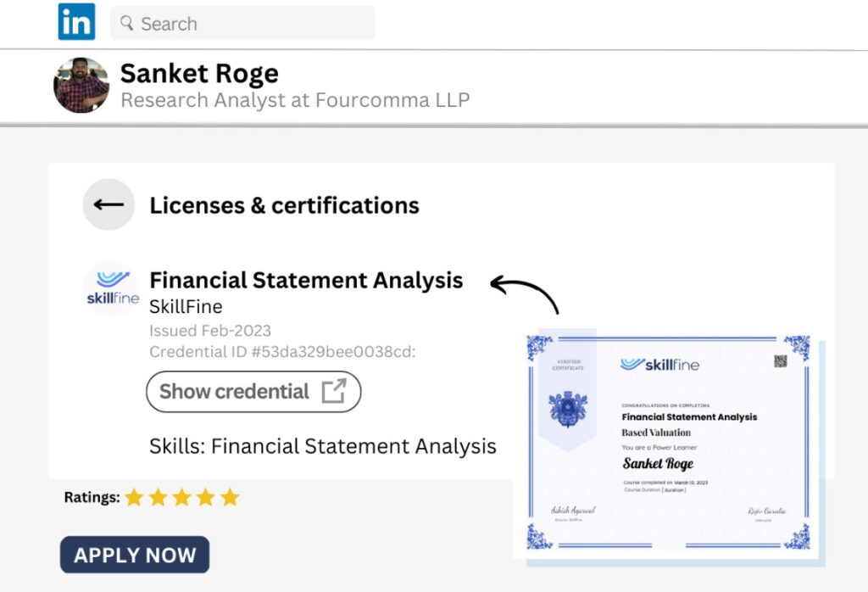Click the SkillFine logo beside certification
Screen dimensions: 868x592
click(113, 288)
